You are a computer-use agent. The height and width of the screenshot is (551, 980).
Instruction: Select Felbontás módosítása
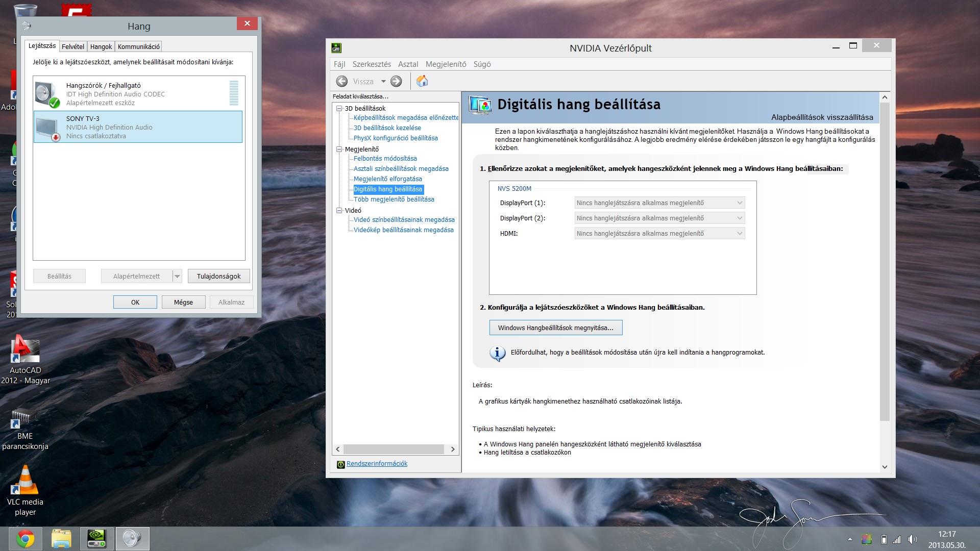385,158
